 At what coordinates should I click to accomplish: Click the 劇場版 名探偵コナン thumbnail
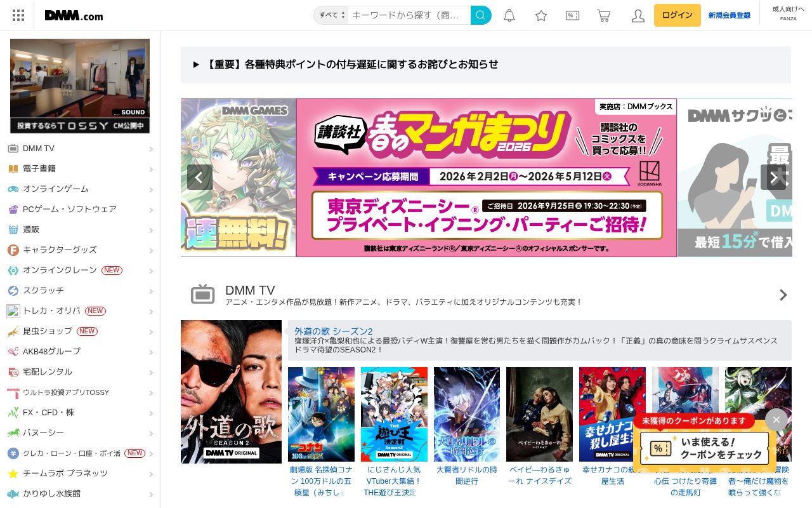(321, 413)
